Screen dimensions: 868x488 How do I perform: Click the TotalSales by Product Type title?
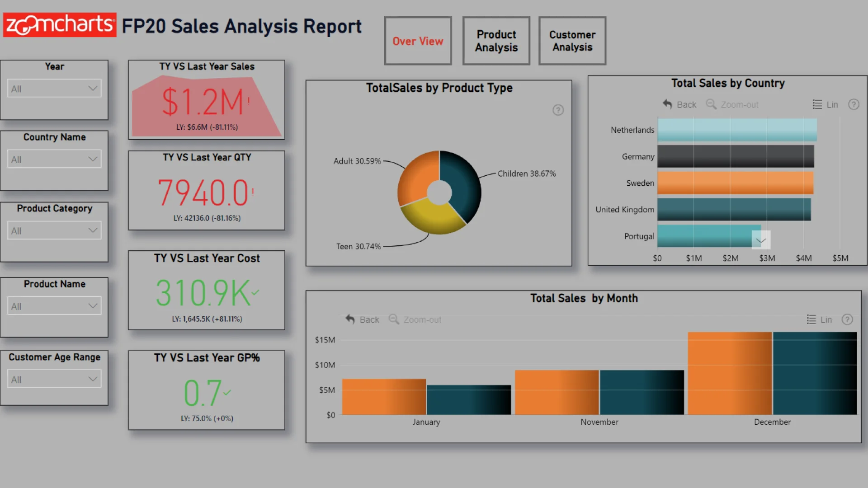pos(439,88)
